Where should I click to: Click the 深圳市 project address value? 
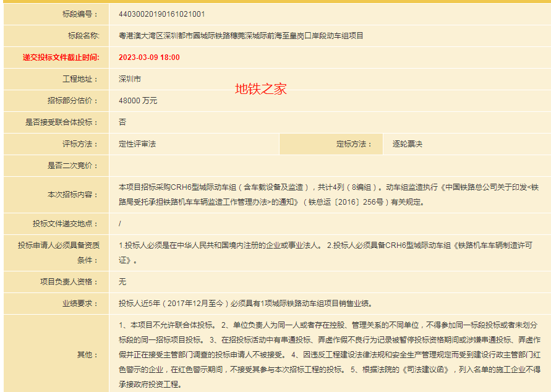pyautogui.click(x=130, y=79)
